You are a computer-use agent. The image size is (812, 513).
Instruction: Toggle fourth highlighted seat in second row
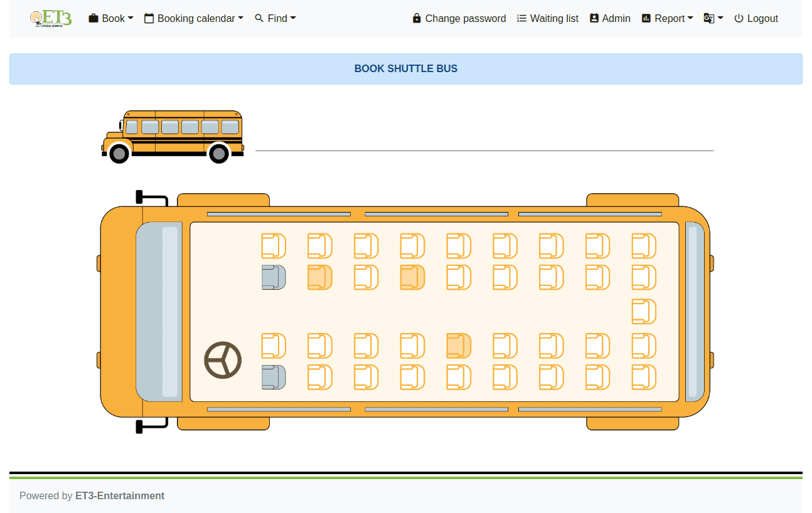[x=413, y=277]
